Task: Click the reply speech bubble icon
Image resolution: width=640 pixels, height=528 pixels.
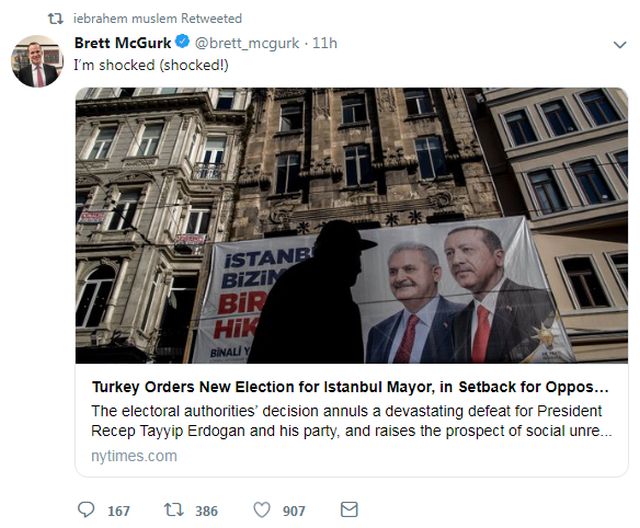Action: (87, 510)
